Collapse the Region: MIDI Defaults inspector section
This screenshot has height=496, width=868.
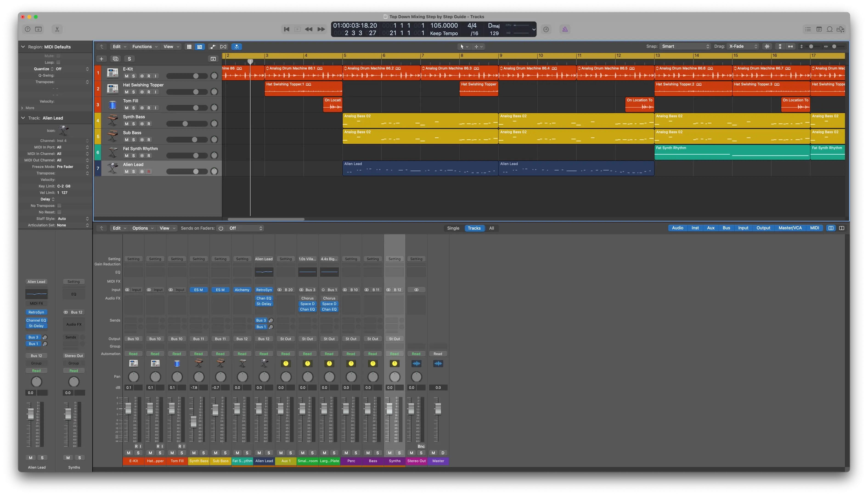[x=23, y=47]
